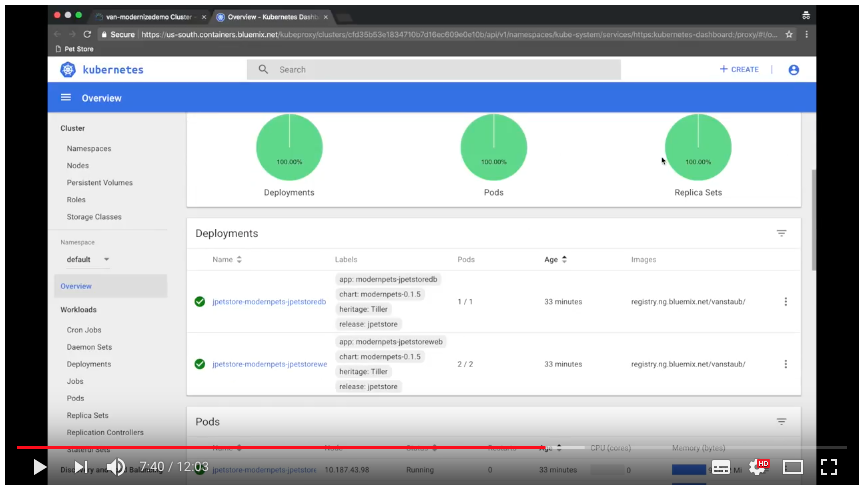Viewport: 865px width, 490px height.
Task: Click green status check for jpetstoredb
Action: [x=200, y=302]
